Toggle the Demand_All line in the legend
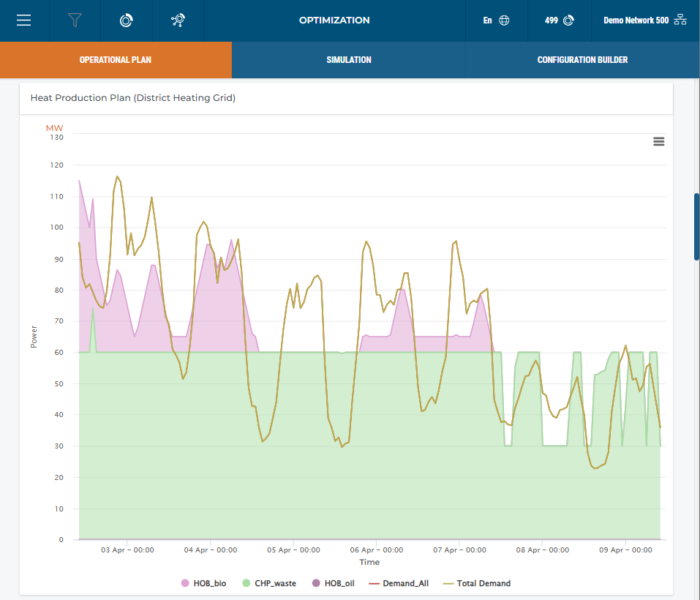The height and width of the screenshot is (600, 700). [x=398, y=583]
